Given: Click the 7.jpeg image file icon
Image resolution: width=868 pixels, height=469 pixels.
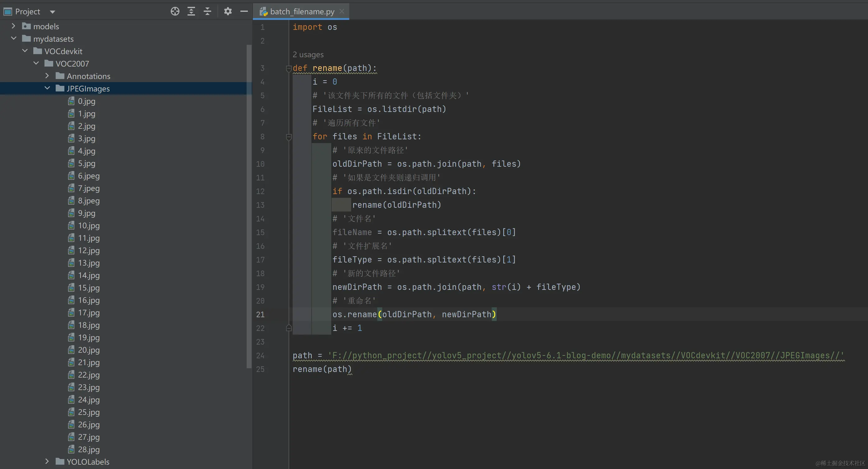Looking at the screenshot, I should (x=71, y=188).
